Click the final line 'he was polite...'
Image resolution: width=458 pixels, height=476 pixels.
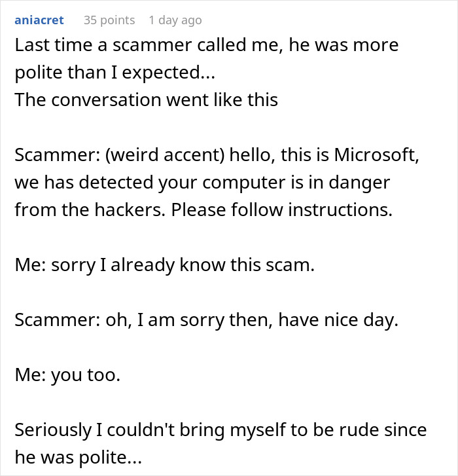click(77, 457)
